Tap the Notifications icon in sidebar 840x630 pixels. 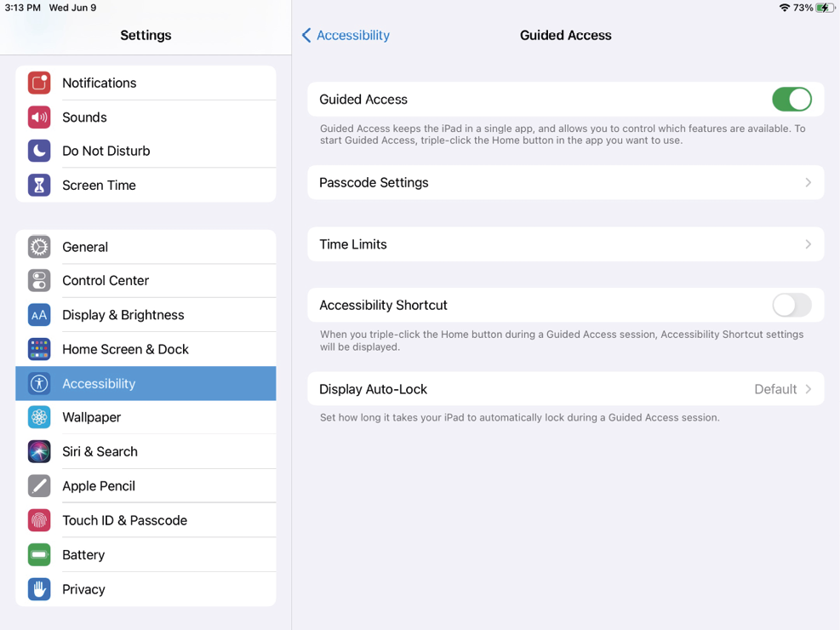click(39, 83)
